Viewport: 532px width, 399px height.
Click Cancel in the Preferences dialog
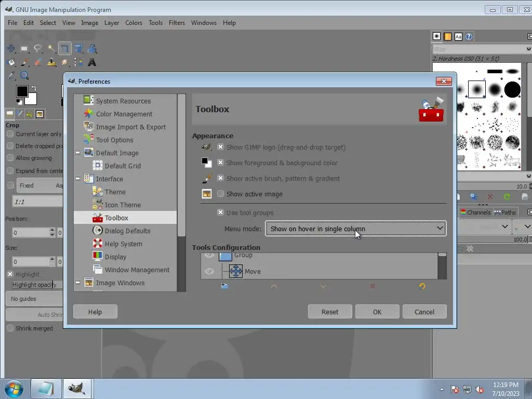pyautogui.click(x=424, y=312)
